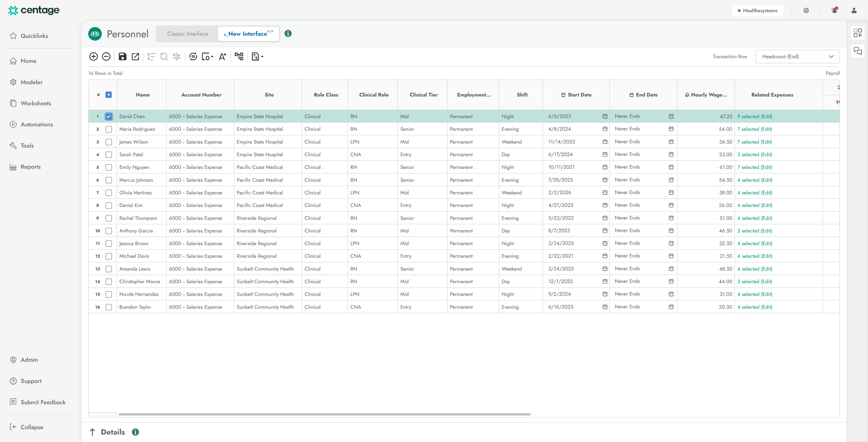Click the horizontal scrollbar of the table

tap(324, 414)
